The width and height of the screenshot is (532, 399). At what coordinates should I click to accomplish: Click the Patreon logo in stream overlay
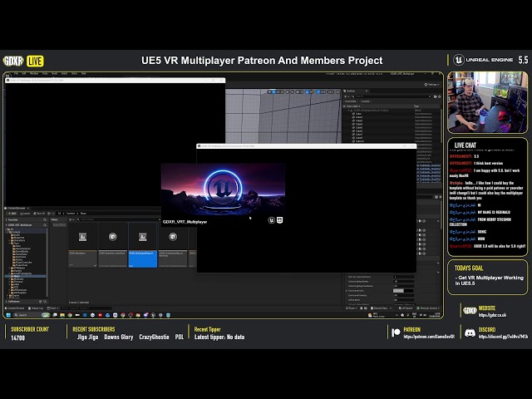click(396, 332)
